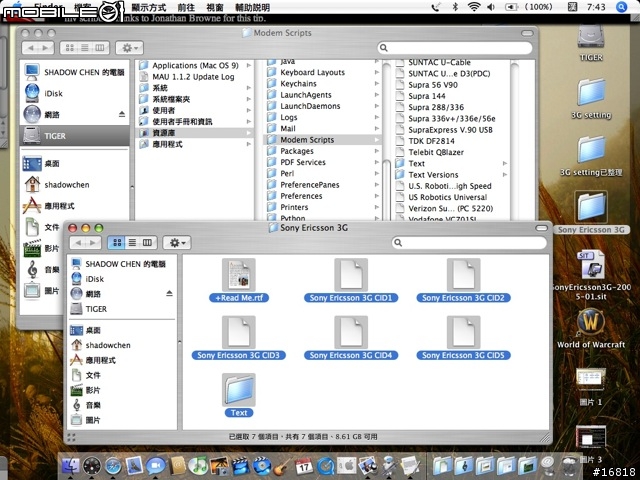640x480 pixels.
Task: Eject 網路 in Sony Ericsson 3G sidebar
Action: pyautogui.click(x=169, y=293)
